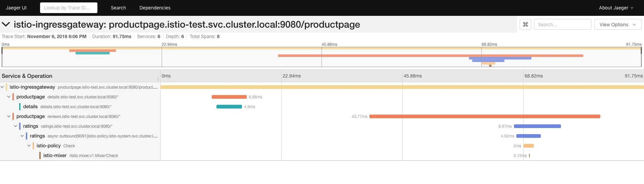Open the About Jaeger menu
This screenshot has width=644, height=184.
616,8
